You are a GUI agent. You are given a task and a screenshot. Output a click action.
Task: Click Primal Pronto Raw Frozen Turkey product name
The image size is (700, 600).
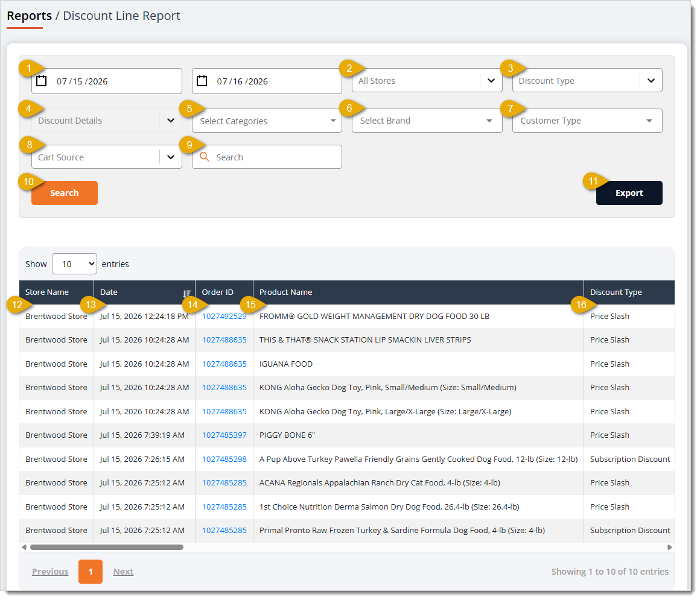click(x=402, y=531)
